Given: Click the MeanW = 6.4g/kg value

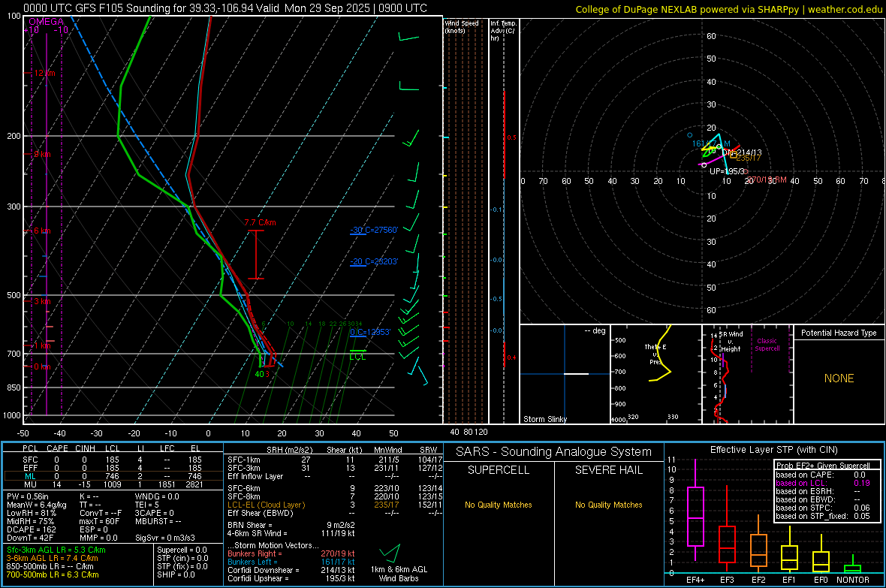Looking at the screenshot, I should [36, 505].
